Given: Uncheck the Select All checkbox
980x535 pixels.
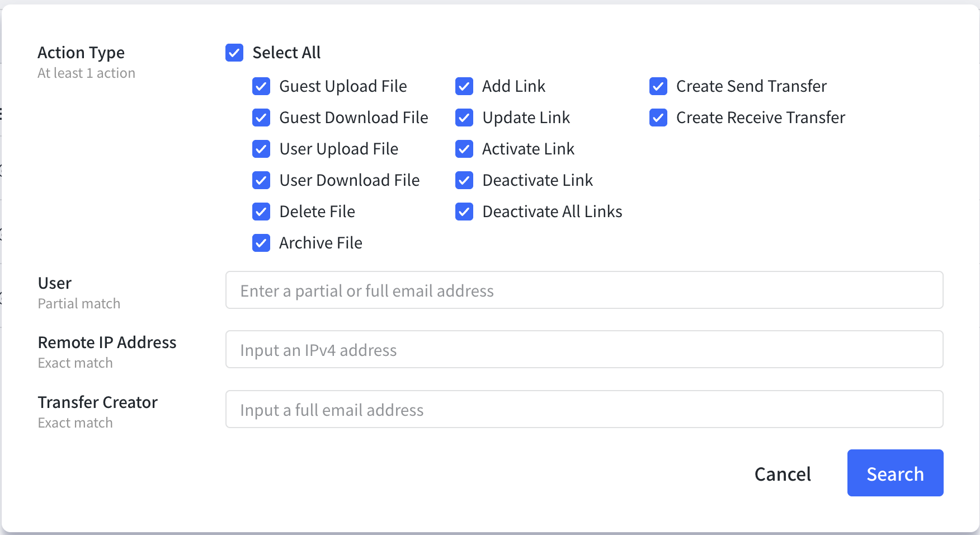Looking at the screenshot, I should tap(234, 53).
